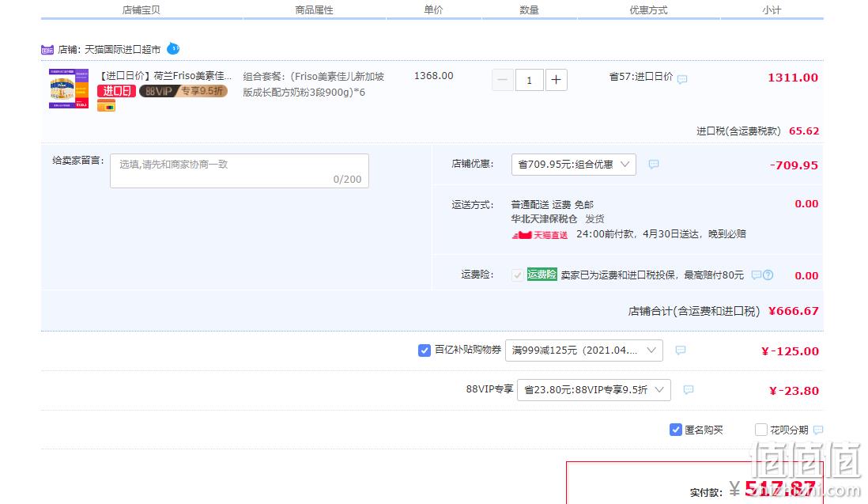
Task: Toggle the 匿名购买 checkbox
Action: pos(675,430)
